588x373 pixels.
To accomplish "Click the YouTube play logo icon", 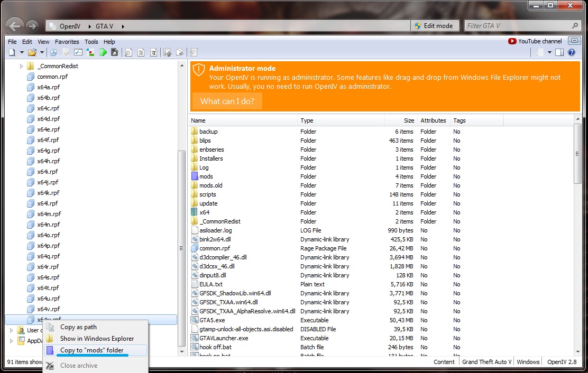I will 512,41.
